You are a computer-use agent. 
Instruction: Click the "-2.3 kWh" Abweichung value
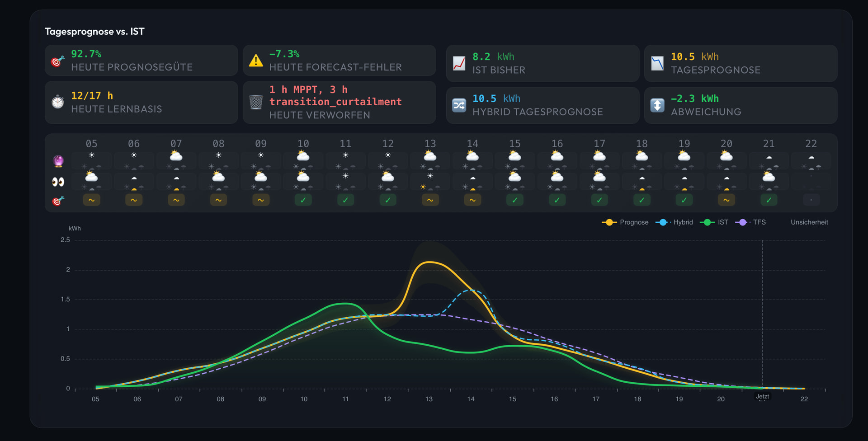(x=695, y=99)
